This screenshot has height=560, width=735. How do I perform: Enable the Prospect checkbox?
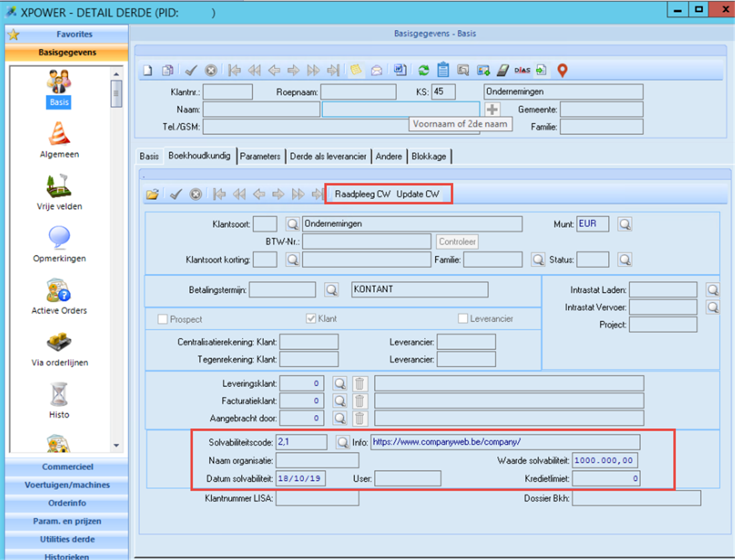162,319
